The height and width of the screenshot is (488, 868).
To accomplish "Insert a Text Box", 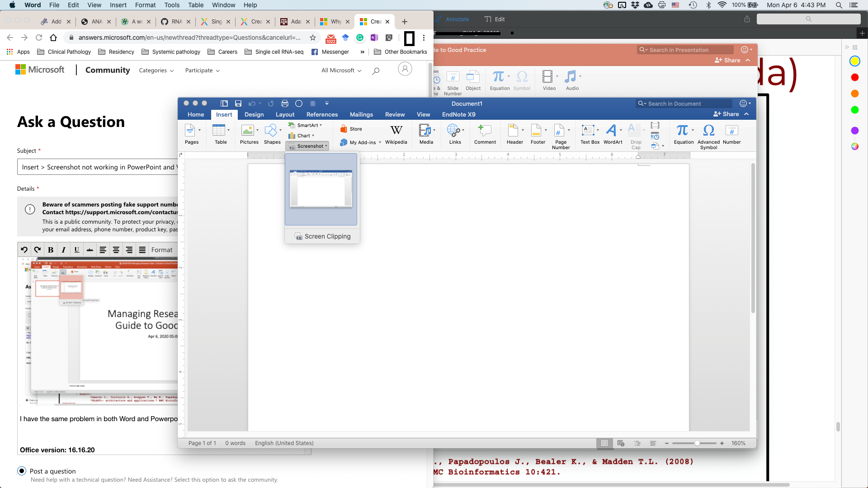I will coord(590,134).
